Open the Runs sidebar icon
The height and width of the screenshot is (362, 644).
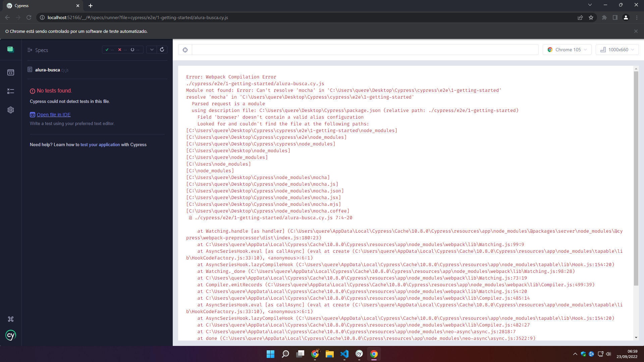point(11,91)
